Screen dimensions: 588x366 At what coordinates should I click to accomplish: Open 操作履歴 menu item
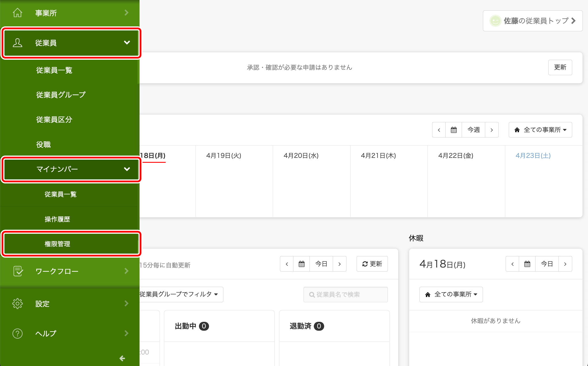coord(70,219)
